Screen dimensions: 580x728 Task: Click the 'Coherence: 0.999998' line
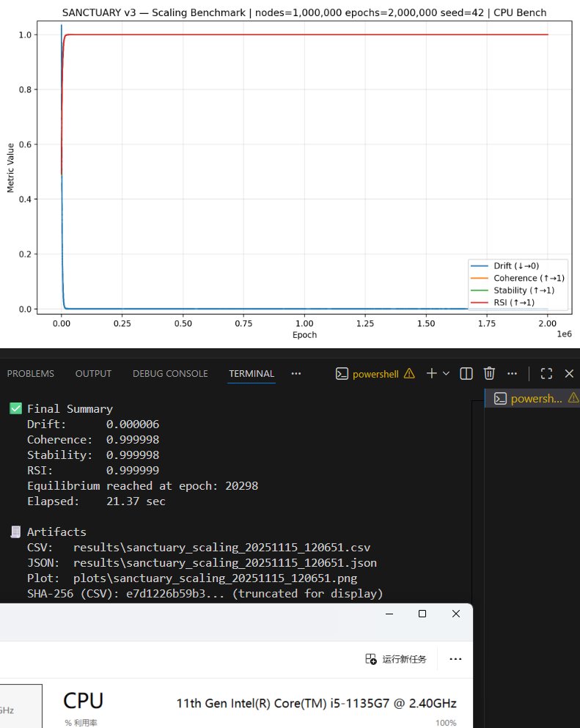click(93, 439)
